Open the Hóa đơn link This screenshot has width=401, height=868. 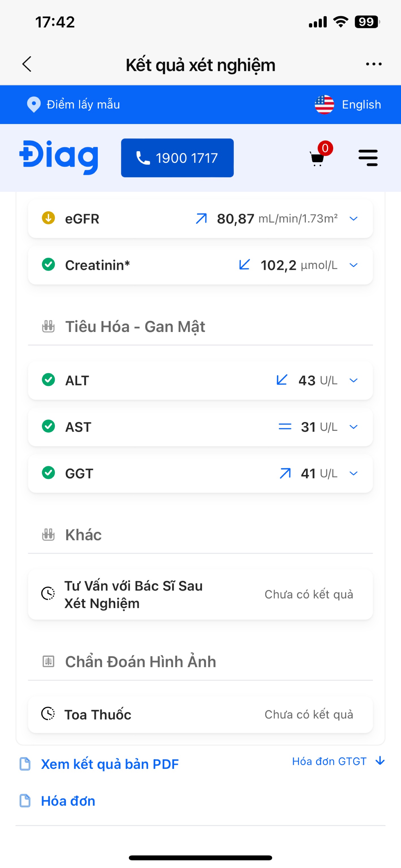pyautogui.click(x=68, y=801)
